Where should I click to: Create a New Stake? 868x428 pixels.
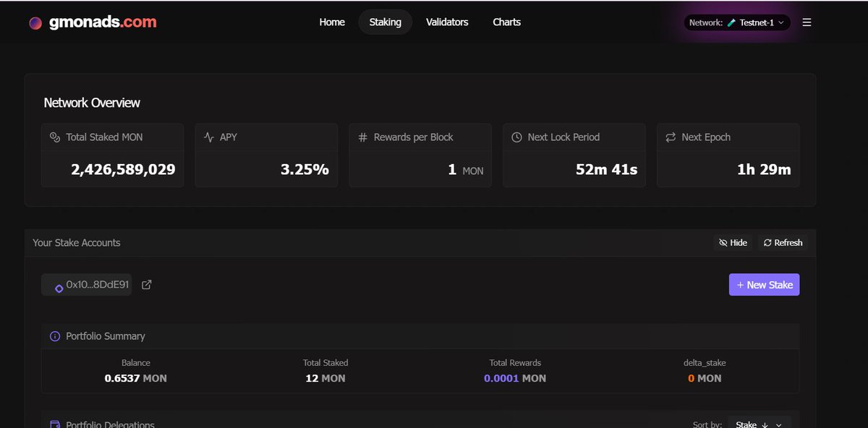(764, 285)
